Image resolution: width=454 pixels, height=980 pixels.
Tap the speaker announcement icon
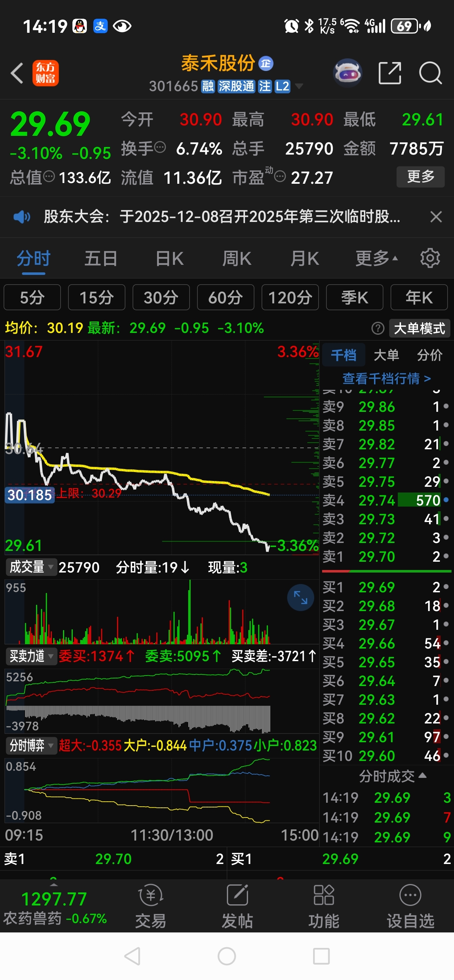tap(22, 217)
